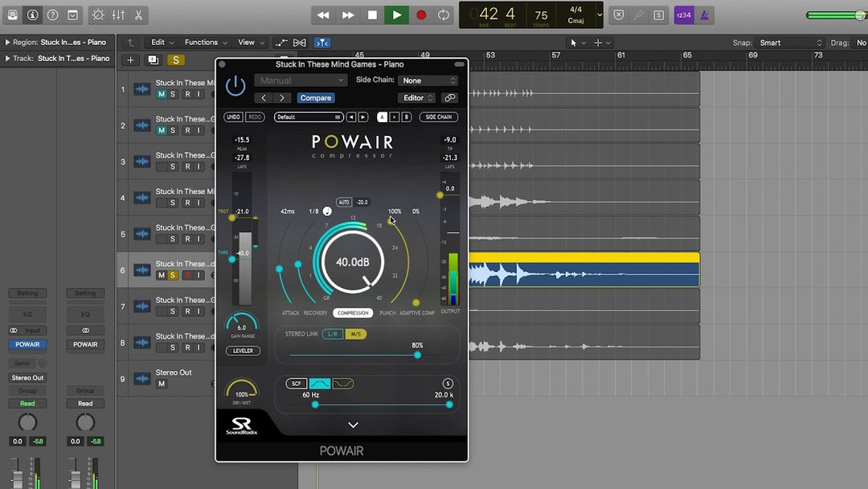868x489 pixels.
Task: Click the Rewind transport button
Action: pos(323,15)
